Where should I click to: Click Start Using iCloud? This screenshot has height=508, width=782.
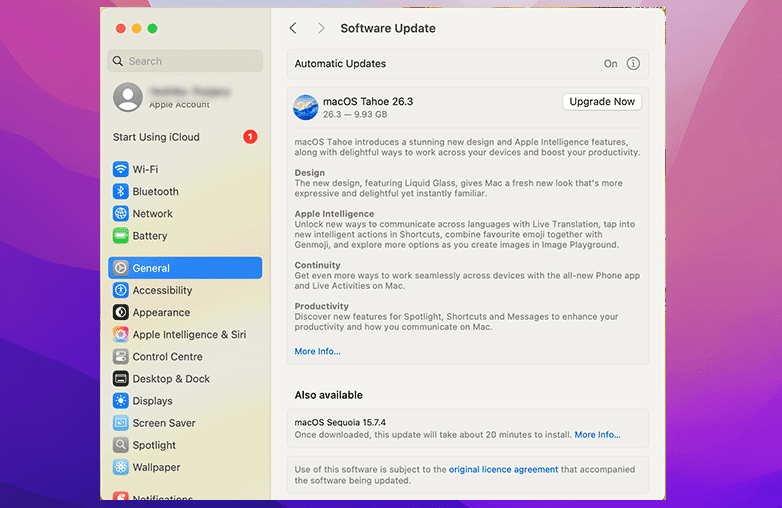[156, 137]
